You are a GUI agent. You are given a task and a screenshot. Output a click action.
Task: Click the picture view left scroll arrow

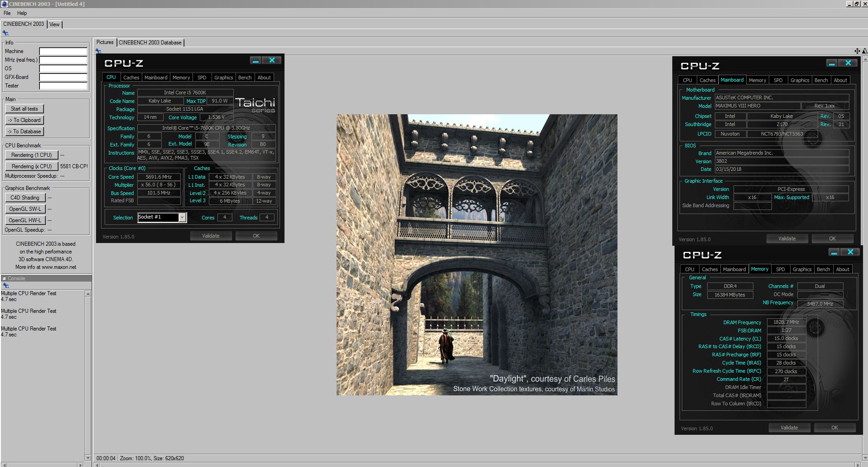pyautogui.click(x=96, y=465)
